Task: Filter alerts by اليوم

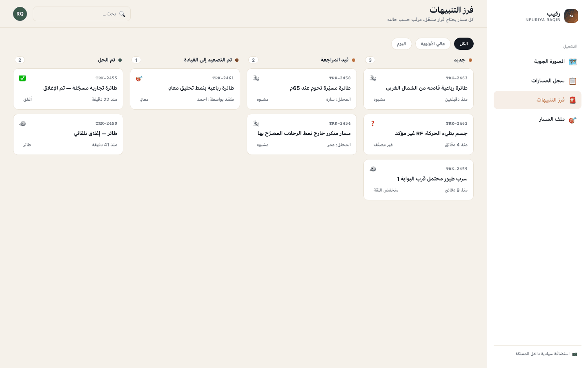Action: [x=401, y=44]
